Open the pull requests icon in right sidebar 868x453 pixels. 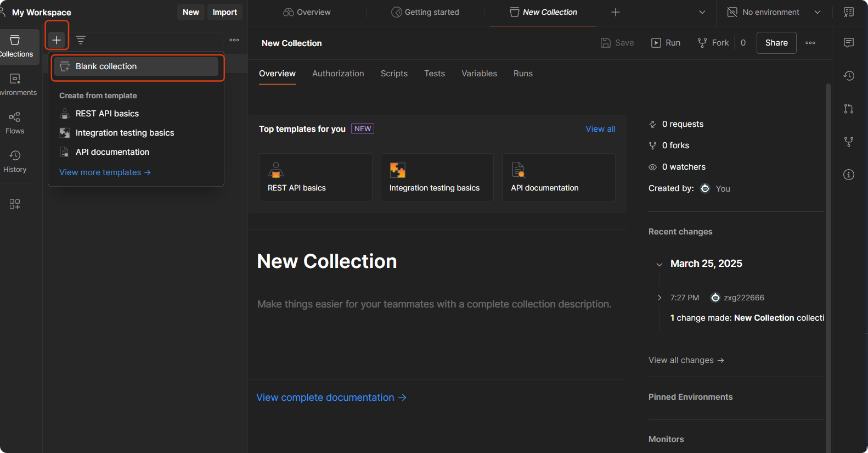(849, 109)
